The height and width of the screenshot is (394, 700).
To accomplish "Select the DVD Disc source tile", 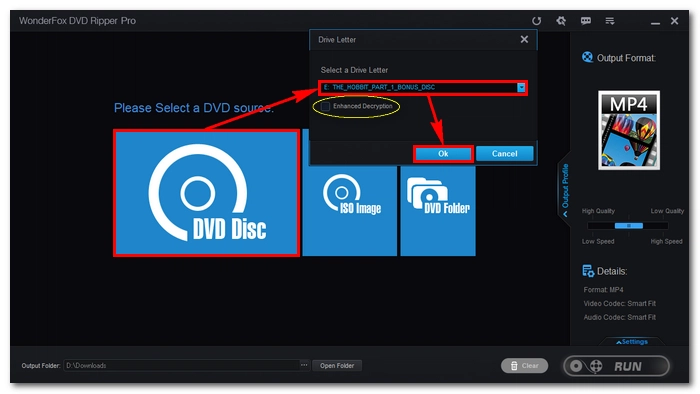I will pyautogui.click(x=206, y=193).
